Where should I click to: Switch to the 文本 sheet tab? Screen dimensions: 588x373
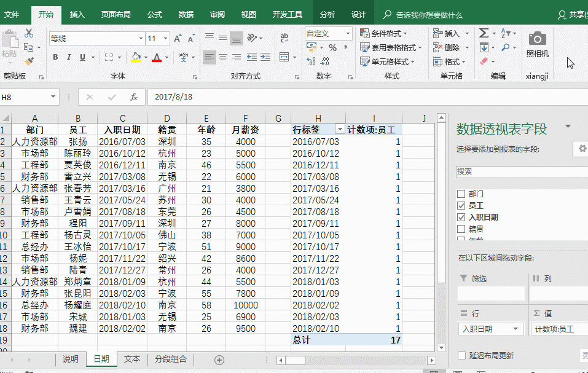point(132,359)
